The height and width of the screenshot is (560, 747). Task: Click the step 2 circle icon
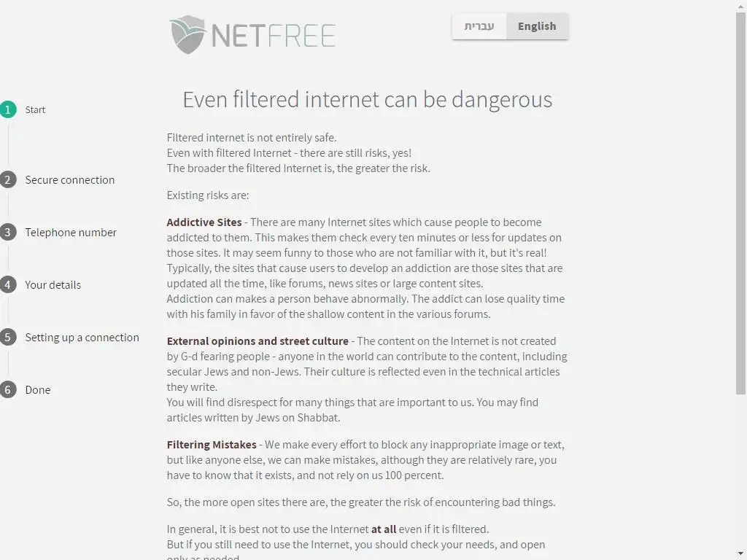click(8, 180)
